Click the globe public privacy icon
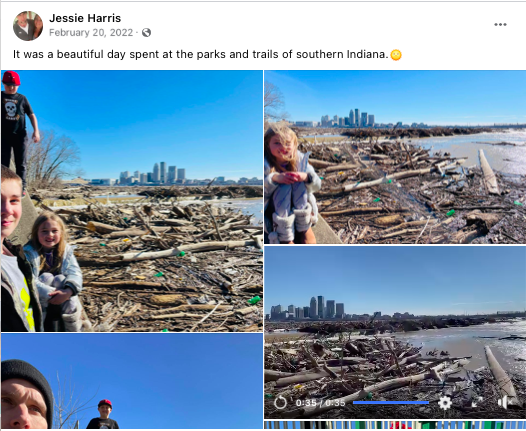The image size is (526, 431). coord(146,33)
